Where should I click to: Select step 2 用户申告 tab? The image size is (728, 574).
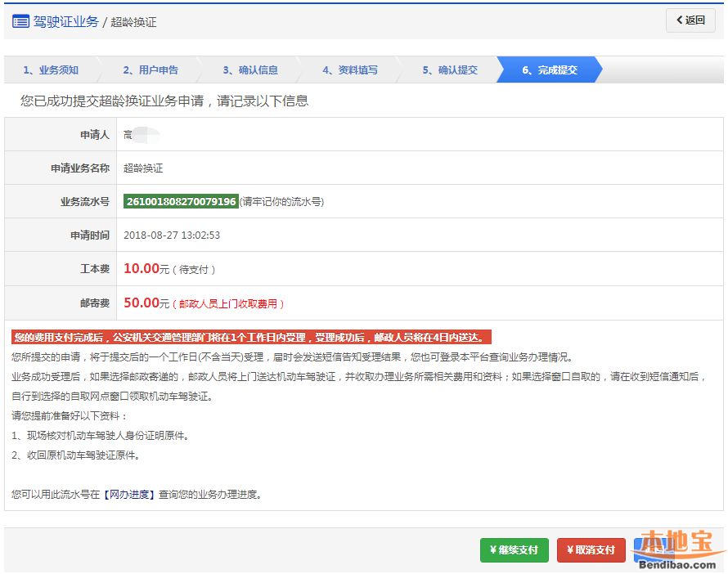point(151,70)
